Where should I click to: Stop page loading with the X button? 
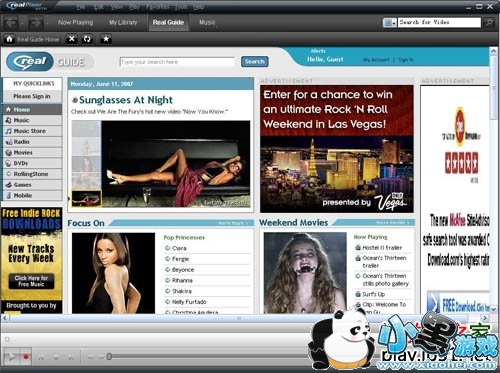(x=71, y=39)
